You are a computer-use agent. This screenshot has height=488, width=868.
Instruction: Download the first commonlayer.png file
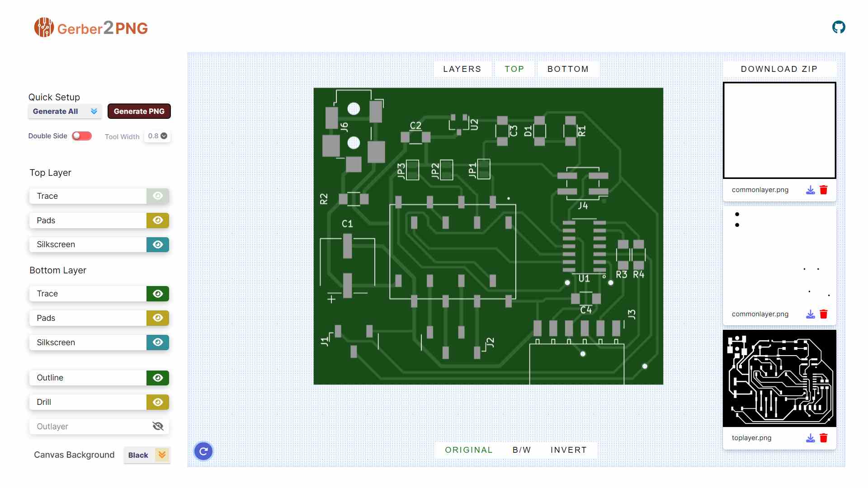(810, 190)
